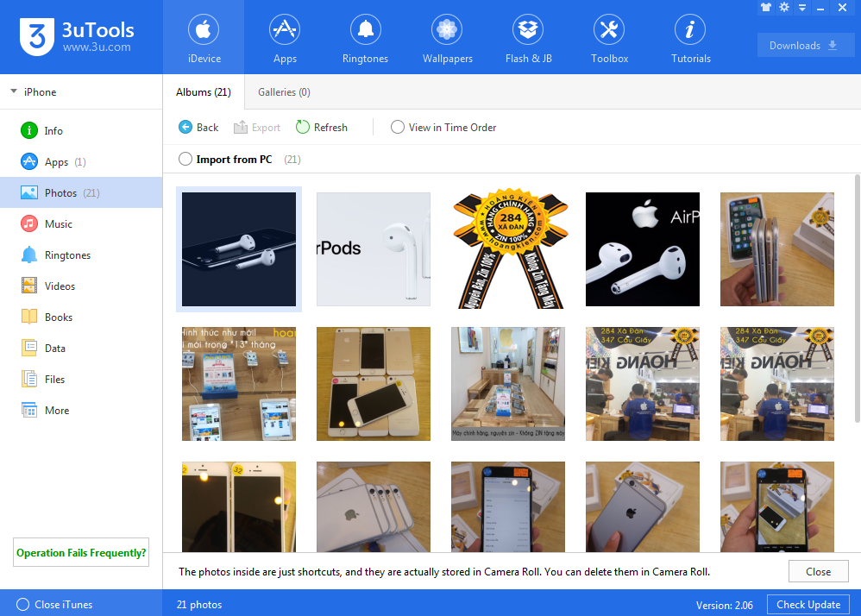Select space gray iPhone back in hand photo
The height and width of the screenshot is (616, 861).
[643, 506]
